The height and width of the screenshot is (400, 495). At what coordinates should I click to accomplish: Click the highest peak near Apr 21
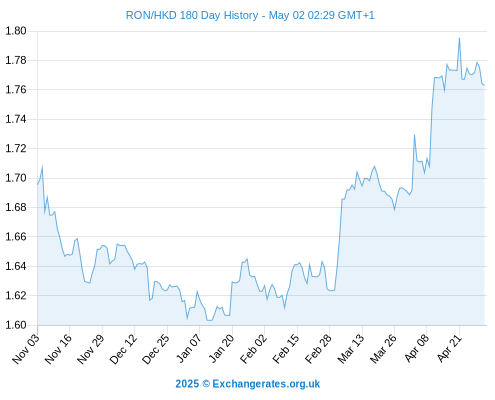click(x=459, y=38)
